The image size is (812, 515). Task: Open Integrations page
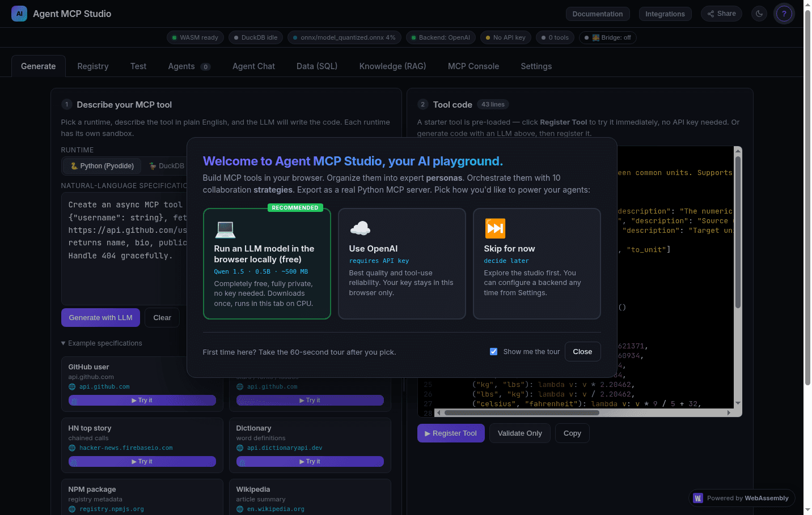(x=665, y=14)
